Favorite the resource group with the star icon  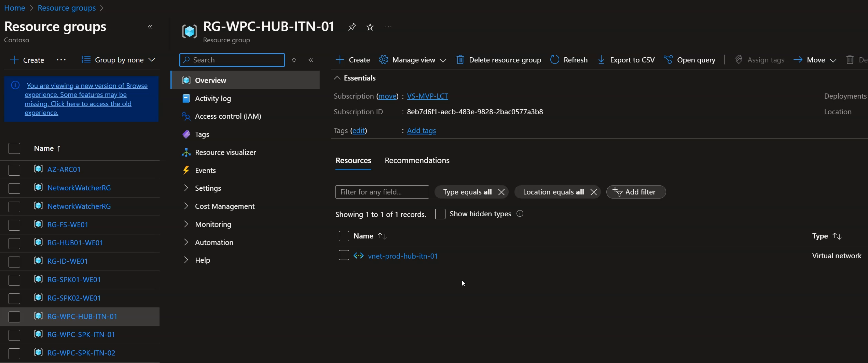point(370,27)
